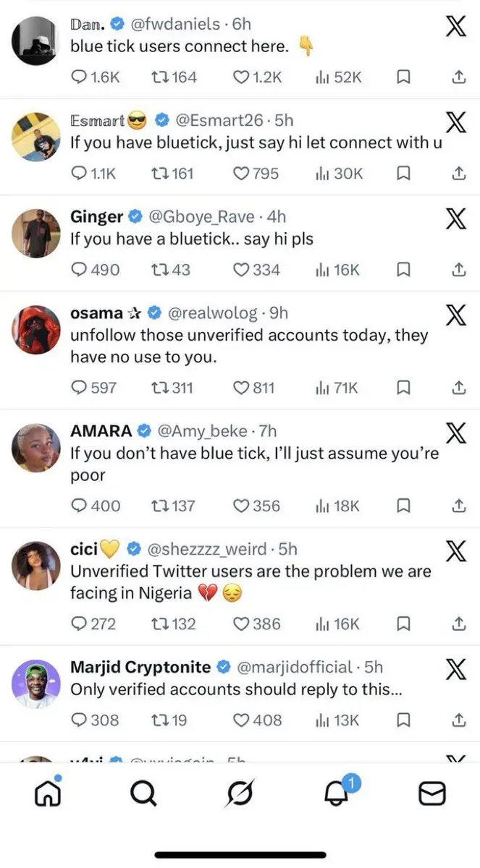Screen dimensions: 480x868
Task: Click X logo on Marjid Cryptonite's post
Action: pyautogui.click(x=455, y=671)
